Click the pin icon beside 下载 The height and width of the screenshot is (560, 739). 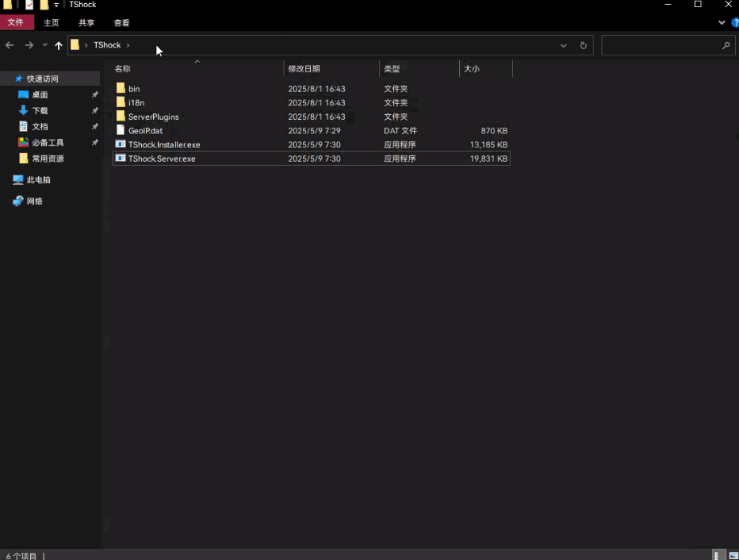click(x=94, y=111)
